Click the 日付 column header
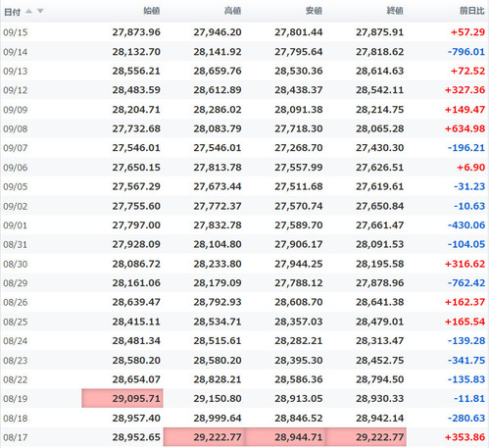Viewport: 489px width, 448px height. pos(13,12)
